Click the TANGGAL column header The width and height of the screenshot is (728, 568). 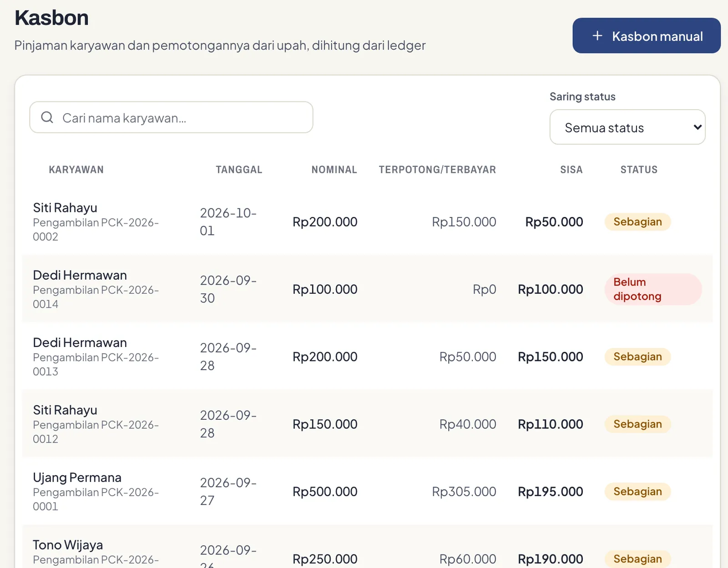239,170
